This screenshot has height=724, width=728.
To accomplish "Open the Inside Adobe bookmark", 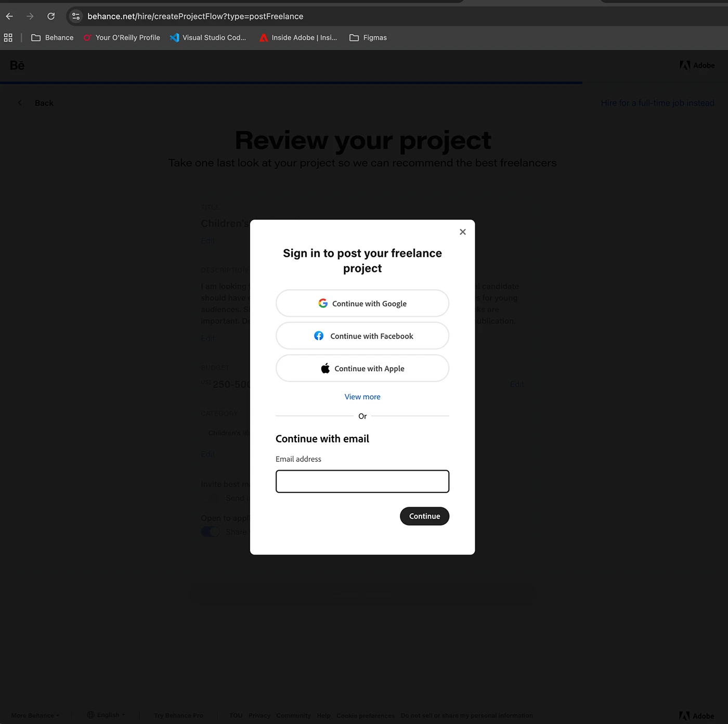I will click(x=298, y=37).
